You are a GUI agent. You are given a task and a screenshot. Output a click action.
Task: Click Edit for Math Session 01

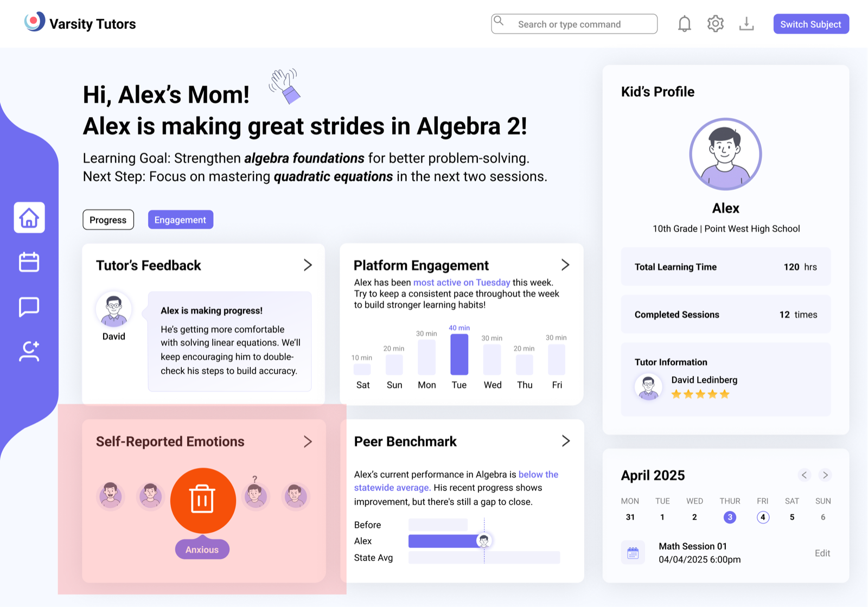pyautogui.click(x=822, y=553)
